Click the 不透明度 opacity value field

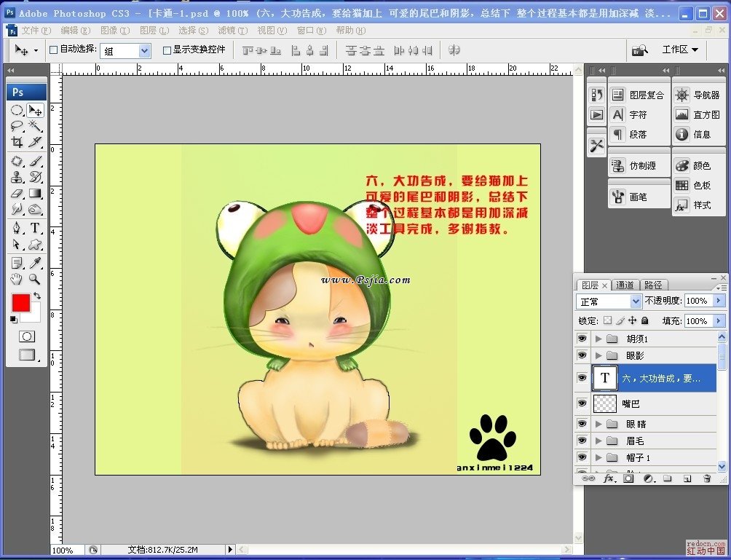[697, 301]
